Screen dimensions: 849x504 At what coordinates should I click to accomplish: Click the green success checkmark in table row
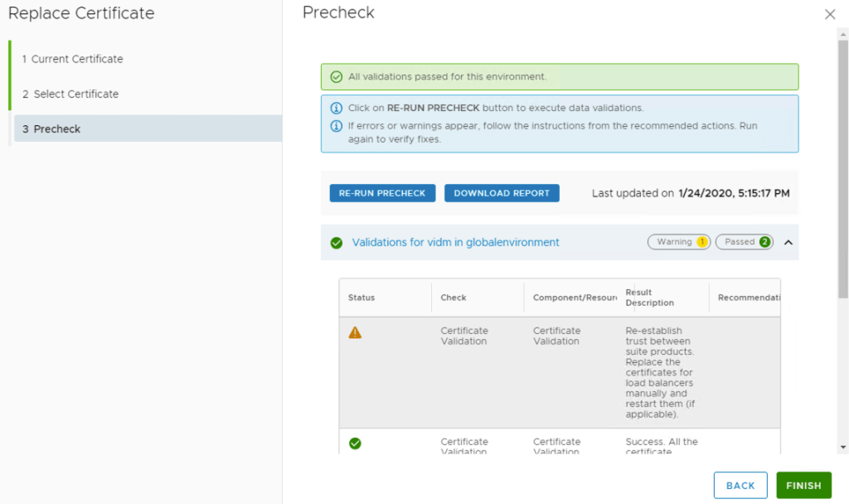point(355,443)
